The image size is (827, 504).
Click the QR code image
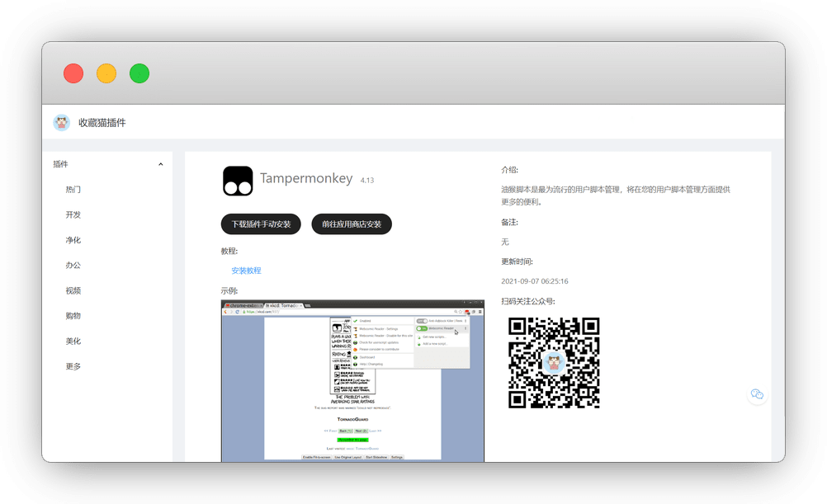click(554, 362)
